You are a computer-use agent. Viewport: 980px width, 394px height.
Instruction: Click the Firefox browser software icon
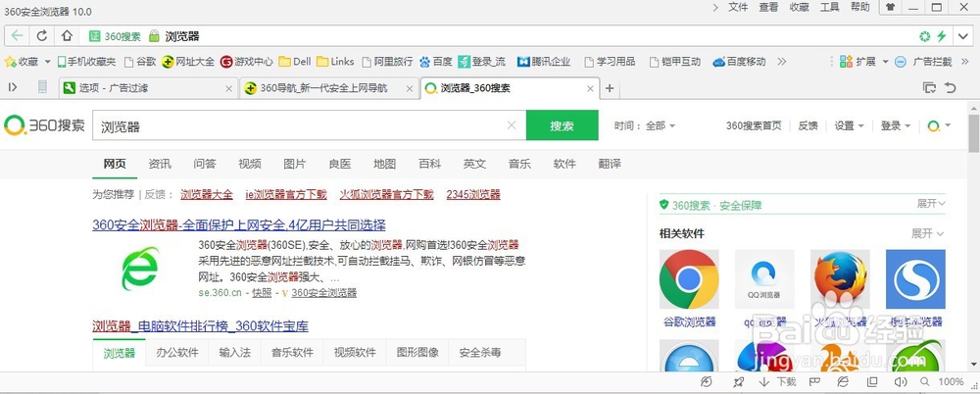[840, 279]
